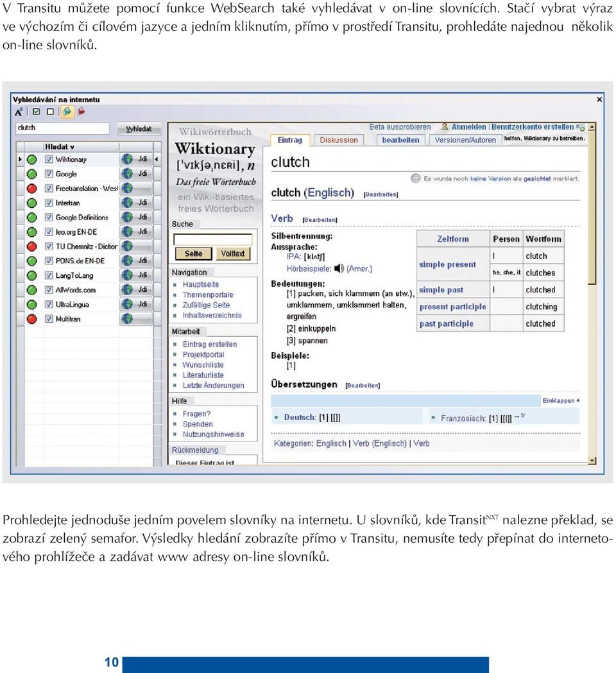The width and height of the screenshot is (616, 673).
Task: Click the Vyhledat search button
Action: [139, 129]
